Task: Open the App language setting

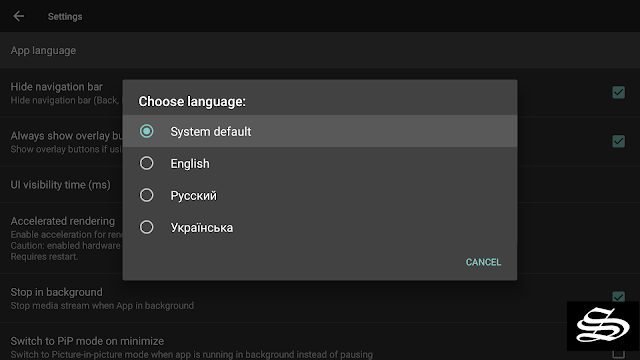Action: (320, 50)
